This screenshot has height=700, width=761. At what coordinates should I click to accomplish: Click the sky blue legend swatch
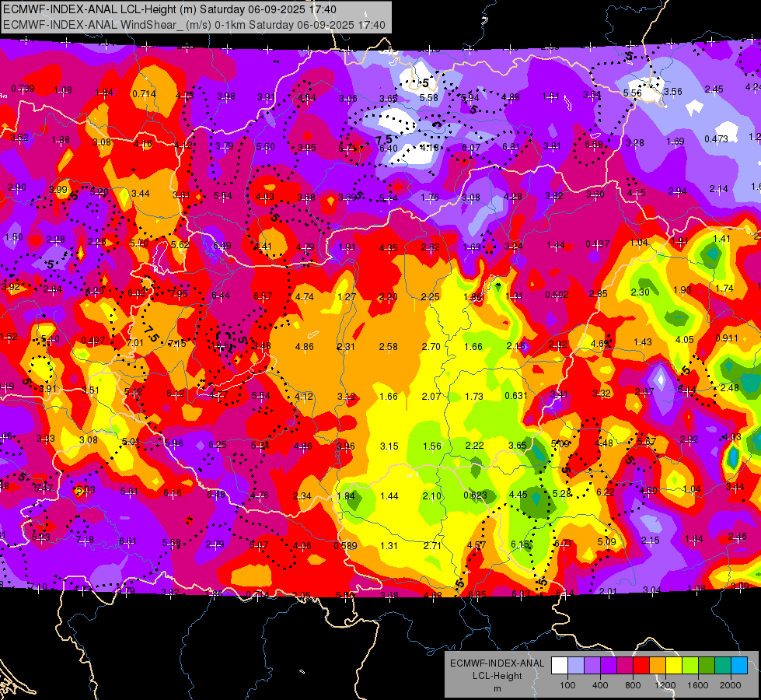(x=740, y=665)
